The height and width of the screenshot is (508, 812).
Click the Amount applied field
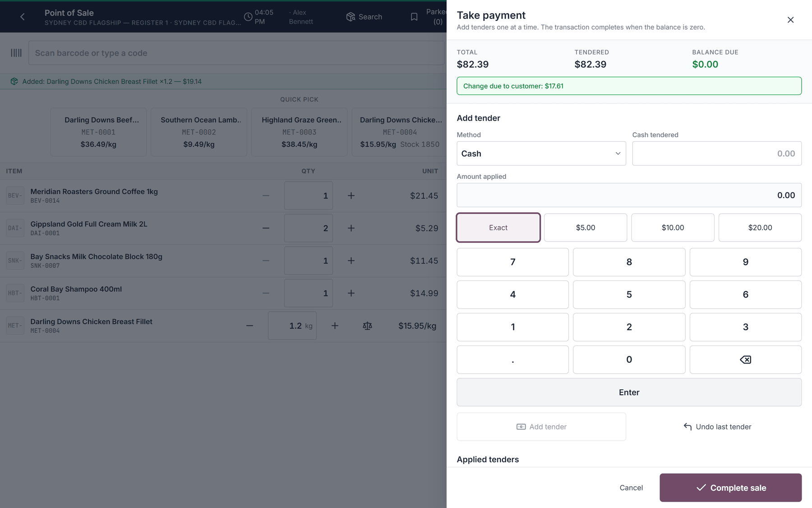[x=629, y=195]
